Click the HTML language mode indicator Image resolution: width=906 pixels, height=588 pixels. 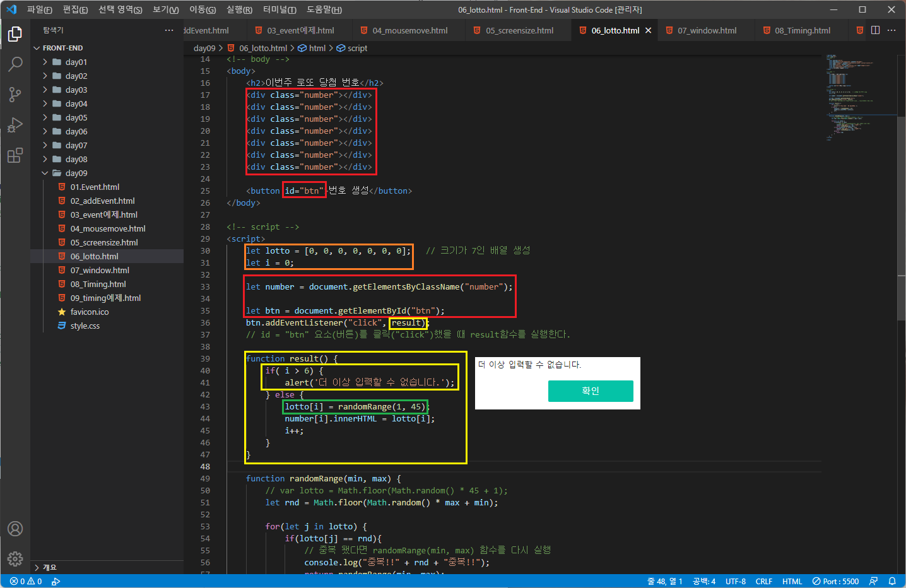pyautogui.click(x=792, y=582)
